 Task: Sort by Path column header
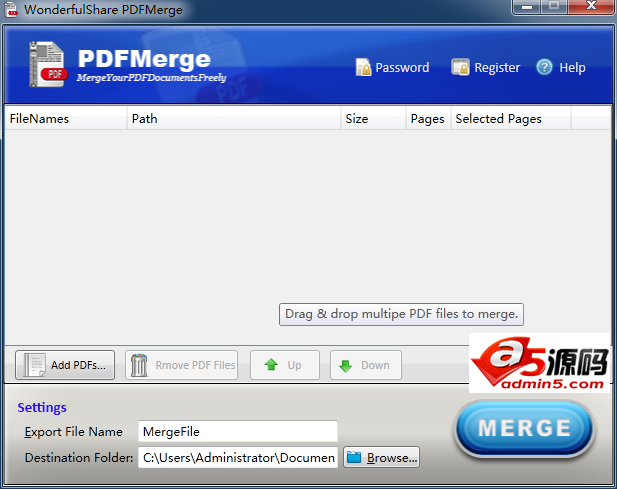click(x=234, y=118)
